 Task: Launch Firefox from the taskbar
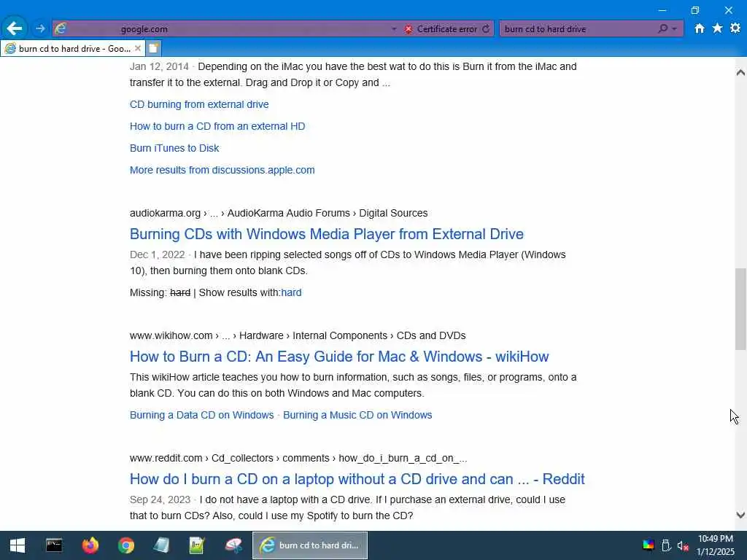tap(90, 545)
